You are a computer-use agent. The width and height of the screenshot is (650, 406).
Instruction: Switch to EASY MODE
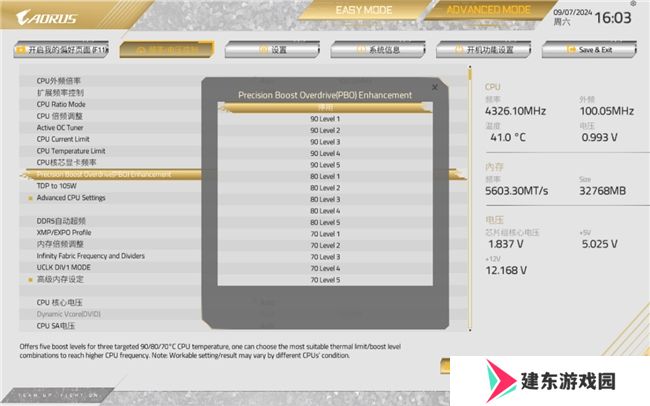(x=364, y=10)
